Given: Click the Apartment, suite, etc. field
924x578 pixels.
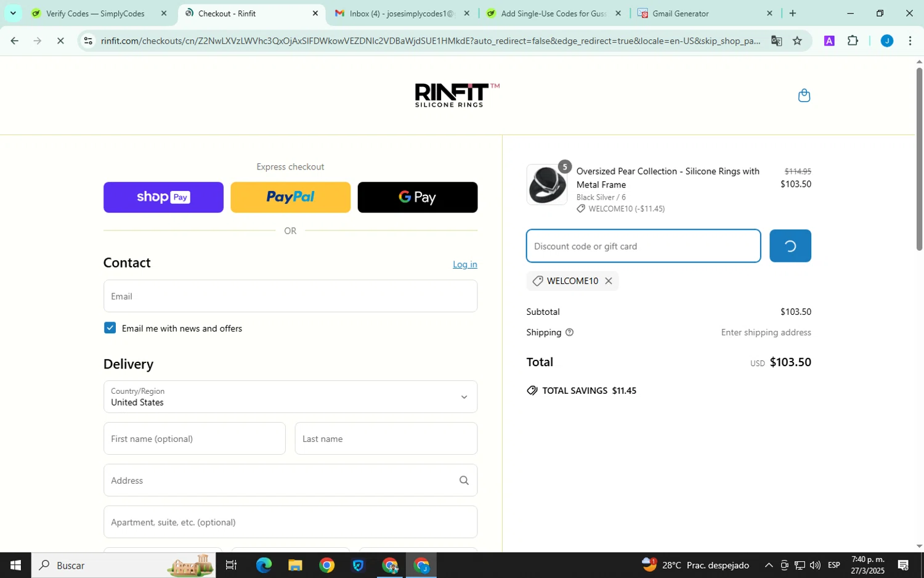Looking at the screenshot, I should coord(290,522).
